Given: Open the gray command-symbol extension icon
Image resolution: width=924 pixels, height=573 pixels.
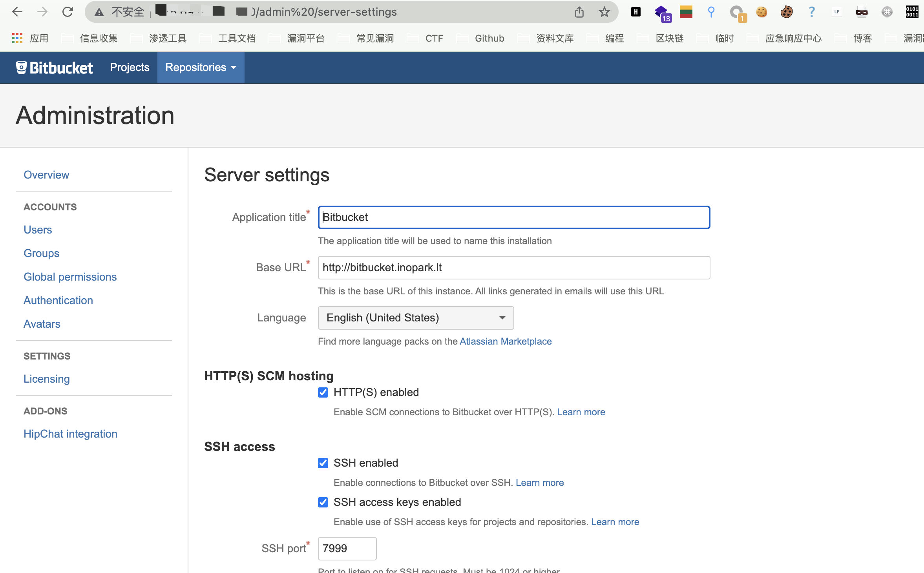Looking at the screenshot, I should 887,12.
